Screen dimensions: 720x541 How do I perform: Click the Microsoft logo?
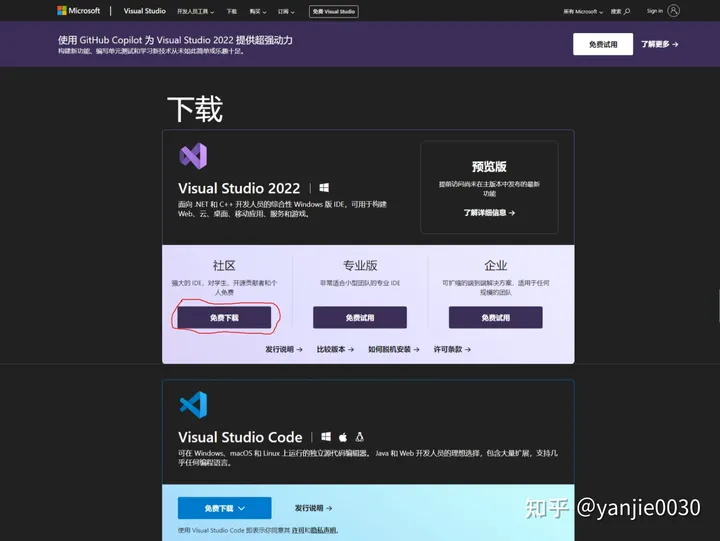pyautogui.click(x=79, y=11)
